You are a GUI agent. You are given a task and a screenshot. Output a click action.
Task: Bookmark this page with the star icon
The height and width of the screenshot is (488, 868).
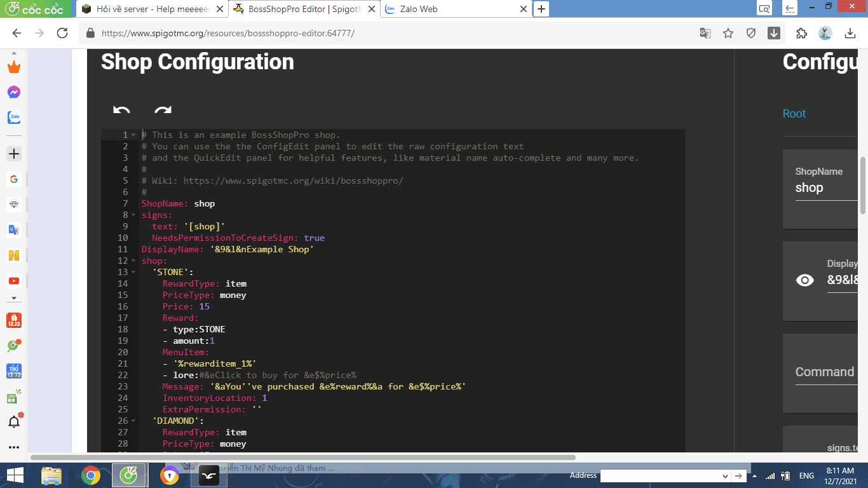coord(728,33)
